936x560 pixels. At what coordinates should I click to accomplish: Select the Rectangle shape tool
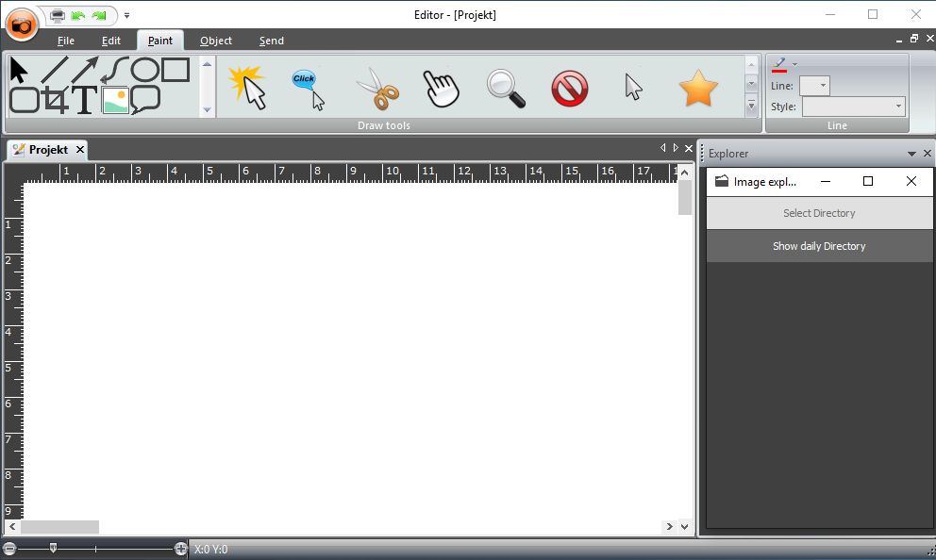point(175,69)
